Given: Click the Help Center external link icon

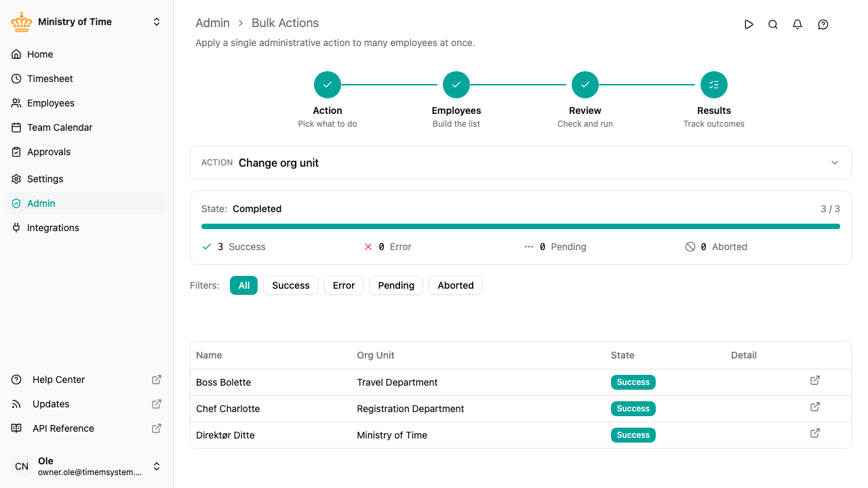Looking at the screenshot, I should click(157, 380).
